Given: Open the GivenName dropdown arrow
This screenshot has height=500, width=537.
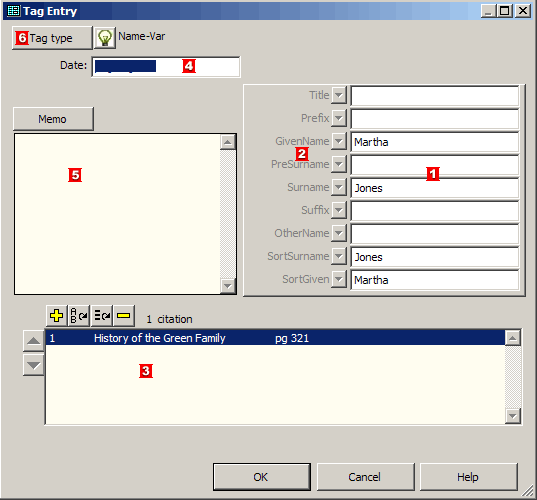Looking at the screenshot, I should click(x=339, y=141).
